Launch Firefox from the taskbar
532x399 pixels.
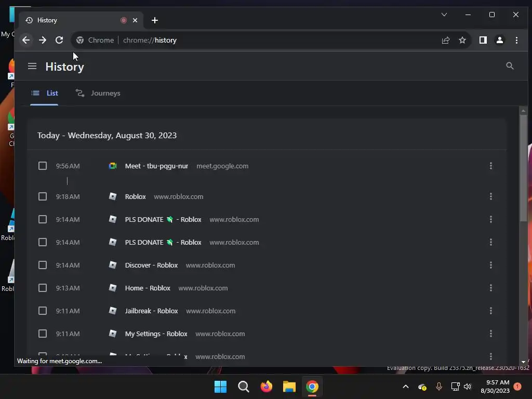click(267, 387)
